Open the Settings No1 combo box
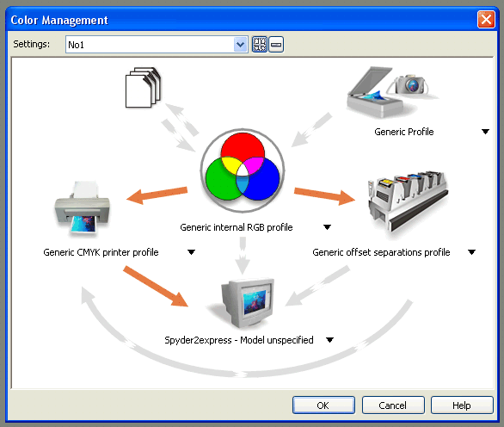The image size is (504, 427). tap(157, 45)
